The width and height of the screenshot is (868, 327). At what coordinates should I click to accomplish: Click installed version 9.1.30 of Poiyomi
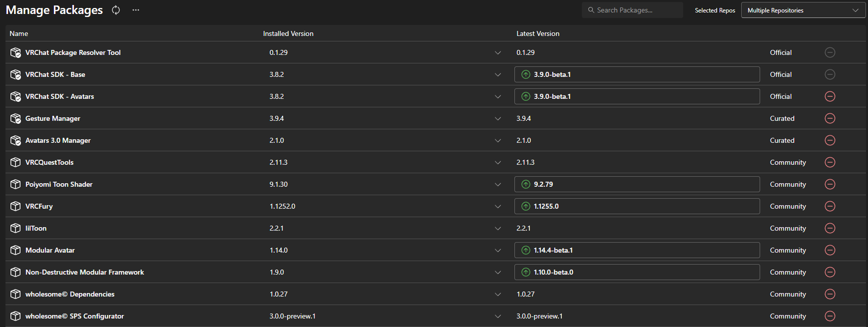(279, 184)
